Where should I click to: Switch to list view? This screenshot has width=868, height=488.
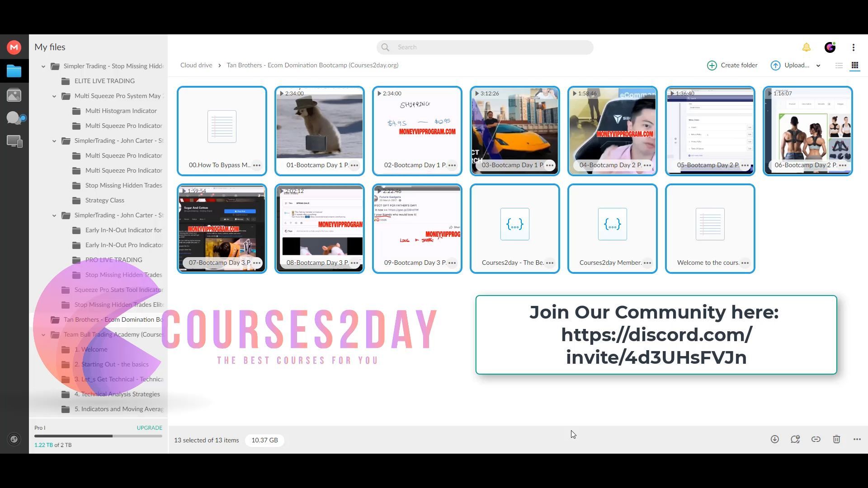(x=839, y=66)
